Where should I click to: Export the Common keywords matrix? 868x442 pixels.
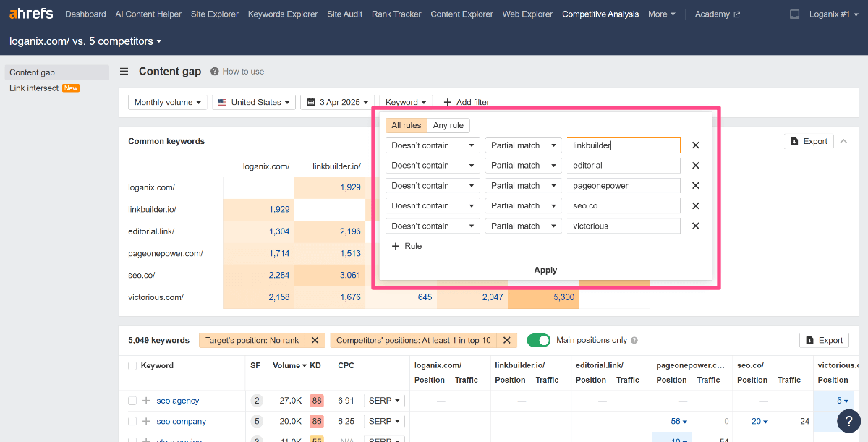tap(809, 141)
